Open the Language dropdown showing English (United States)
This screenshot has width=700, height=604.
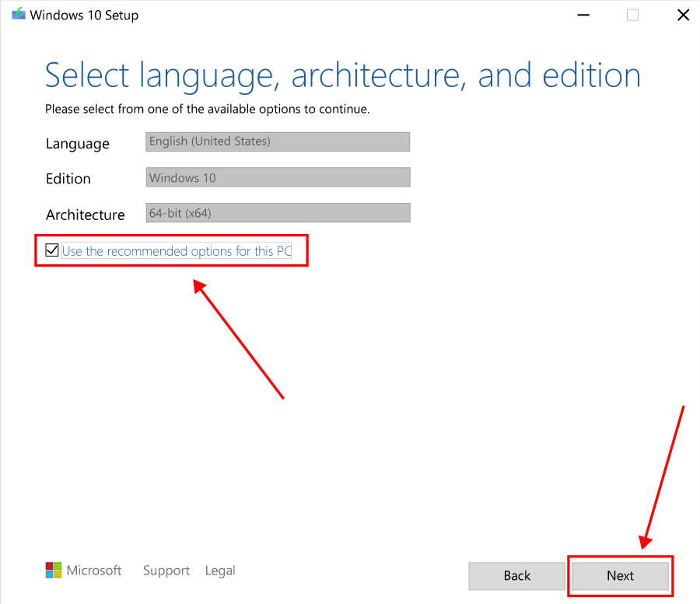coord(278,141)
